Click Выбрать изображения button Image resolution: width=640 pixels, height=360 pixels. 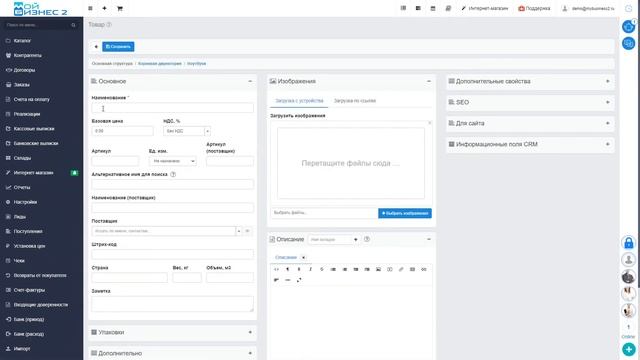tap(404, 213)
